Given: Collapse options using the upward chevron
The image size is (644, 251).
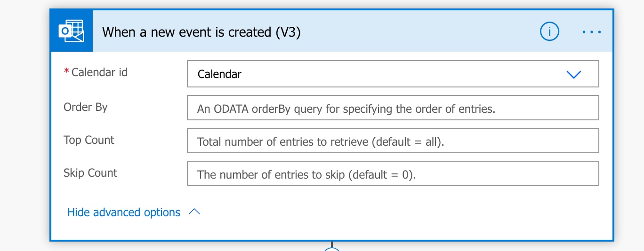Looking at the screenshot, I should pos(194,212).
